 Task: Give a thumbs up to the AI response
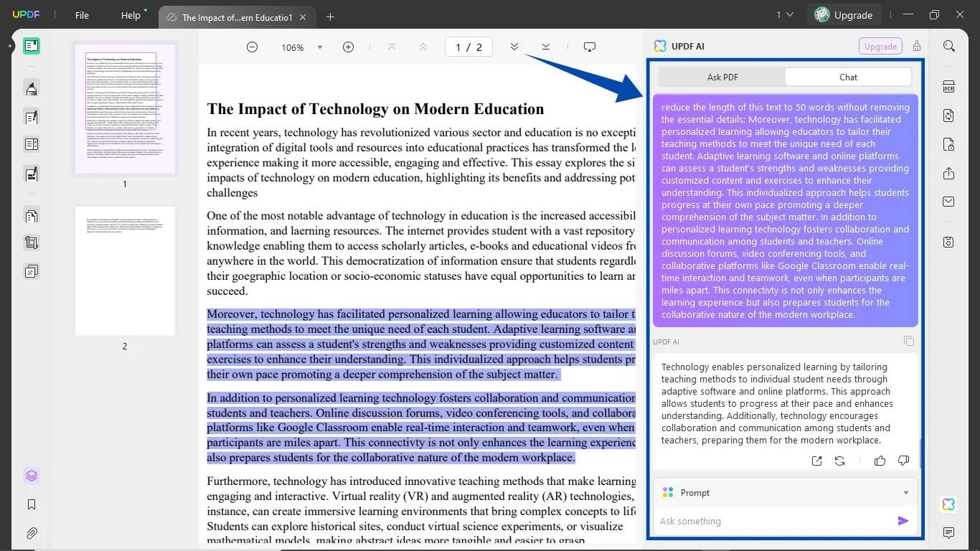point(880,460)
